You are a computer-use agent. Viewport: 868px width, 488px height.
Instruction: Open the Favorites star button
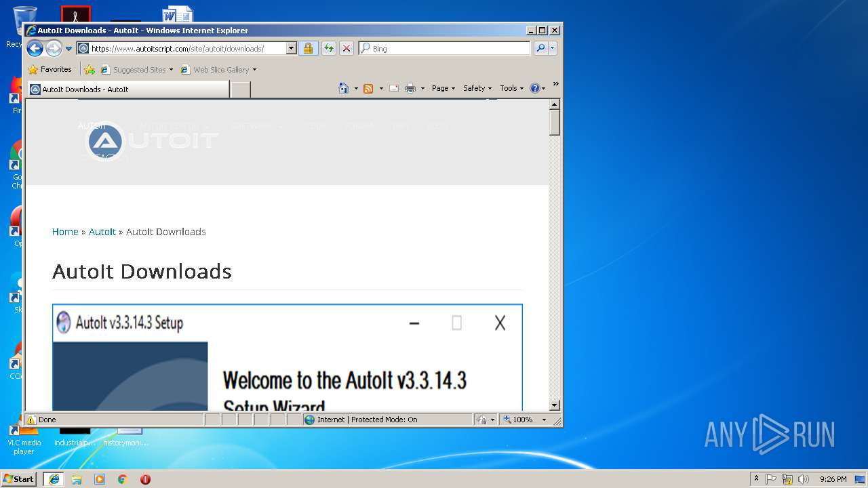[50, 69]
